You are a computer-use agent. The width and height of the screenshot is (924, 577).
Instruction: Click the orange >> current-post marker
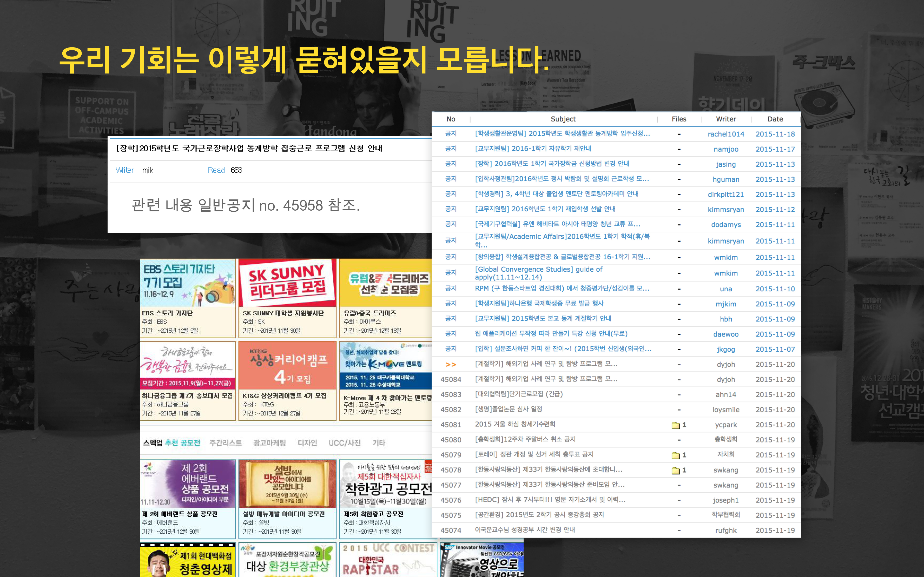tap(451, 364)
